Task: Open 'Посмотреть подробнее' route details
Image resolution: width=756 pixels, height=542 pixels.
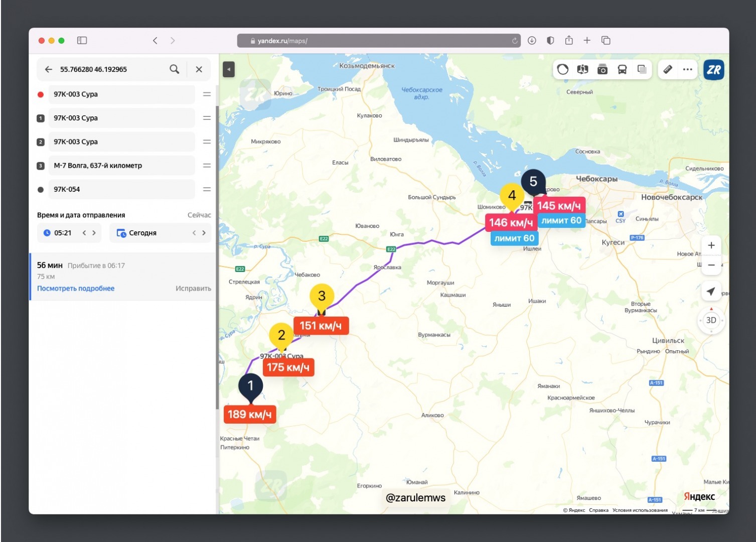Action: pyautogui.click(x=76, y=289)
